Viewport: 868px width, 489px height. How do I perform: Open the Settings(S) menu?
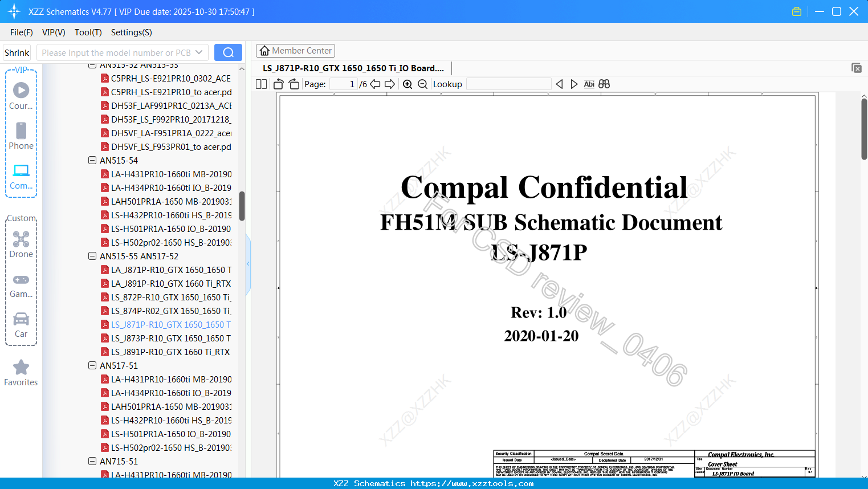tap(132, 32)
